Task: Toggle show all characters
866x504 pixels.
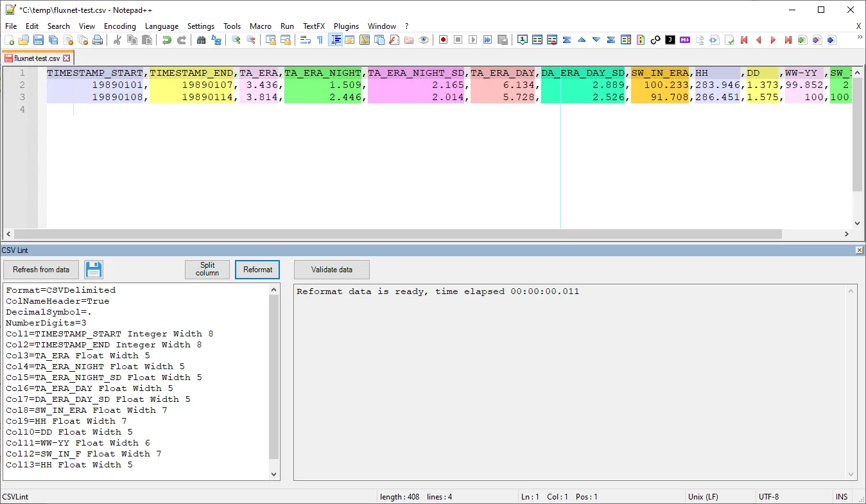Action: pos(320,39)
